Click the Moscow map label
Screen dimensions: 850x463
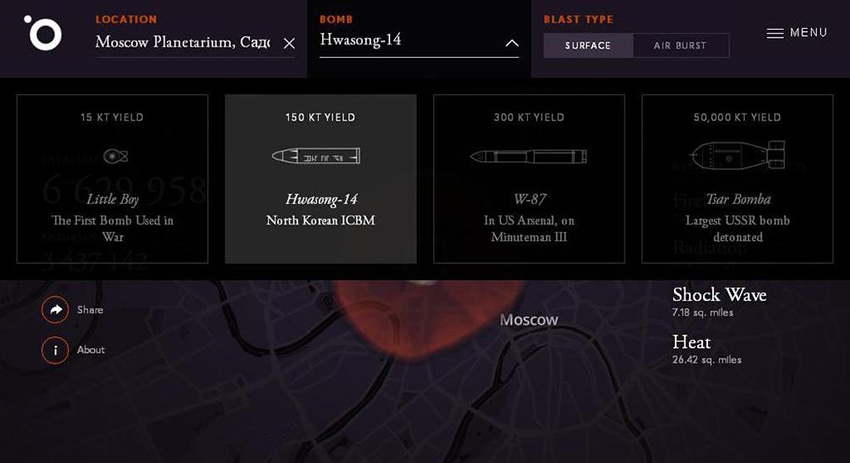(529, 319)
